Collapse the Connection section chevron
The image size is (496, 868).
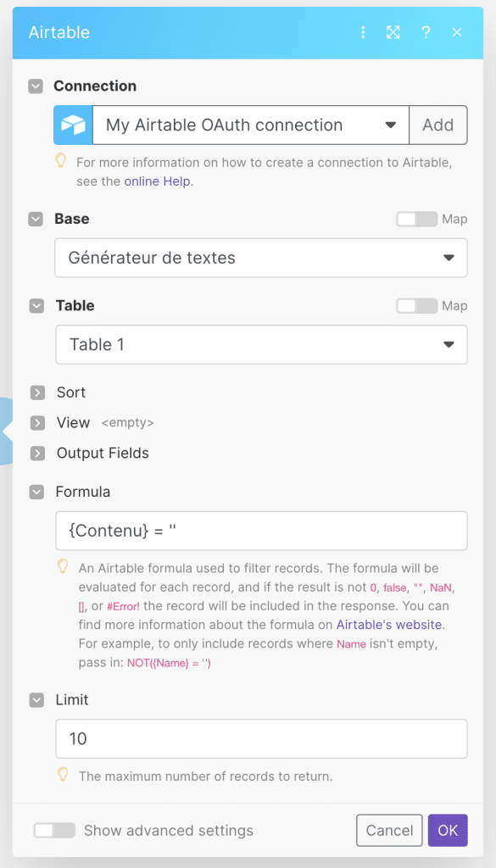pos(36,86)
